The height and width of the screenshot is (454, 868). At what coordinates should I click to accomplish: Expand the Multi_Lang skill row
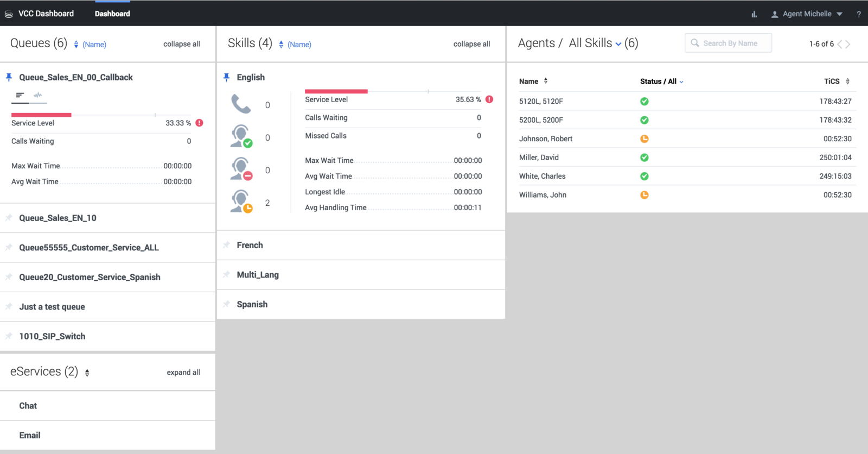[x=361, y=275]
